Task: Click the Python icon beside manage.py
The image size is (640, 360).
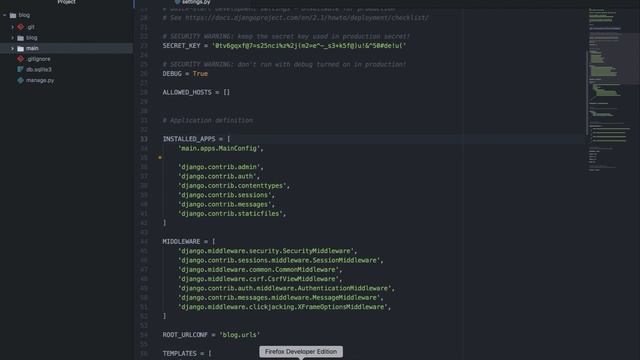Action: point(20,80)
